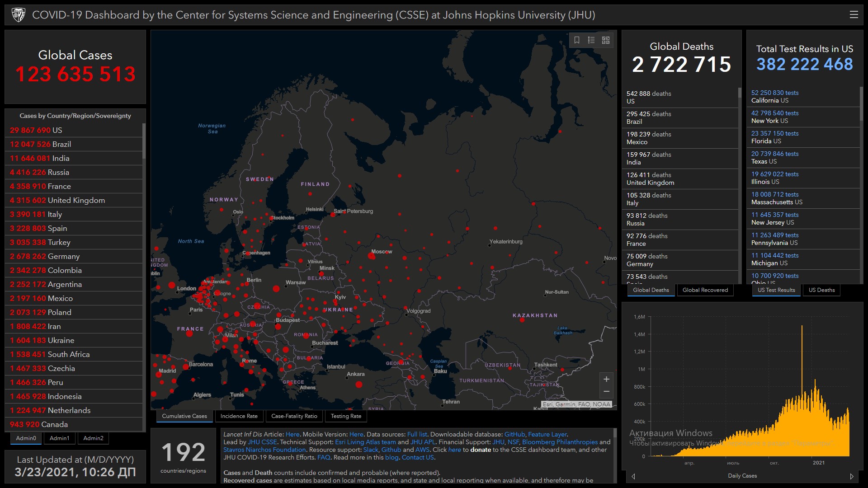The image size is (868, 488).
Task: Open the basemap gallery grid icon
Action: pyautogui.click(x=606, y=40)
